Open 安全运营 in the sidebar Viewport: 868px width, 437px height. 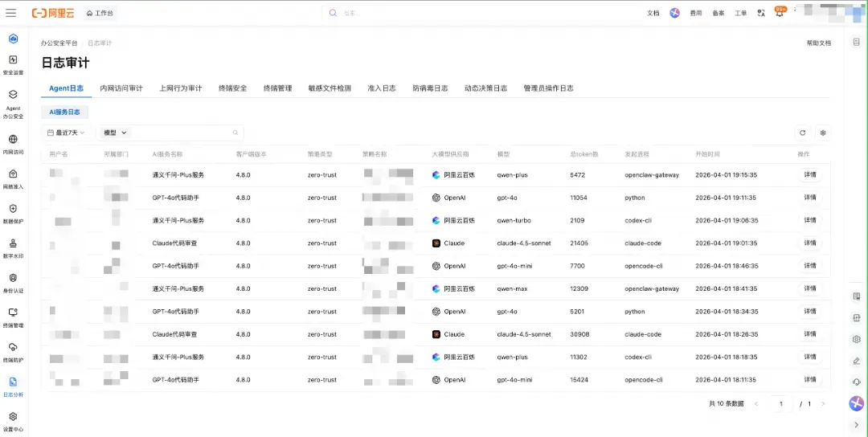[14, 65]
